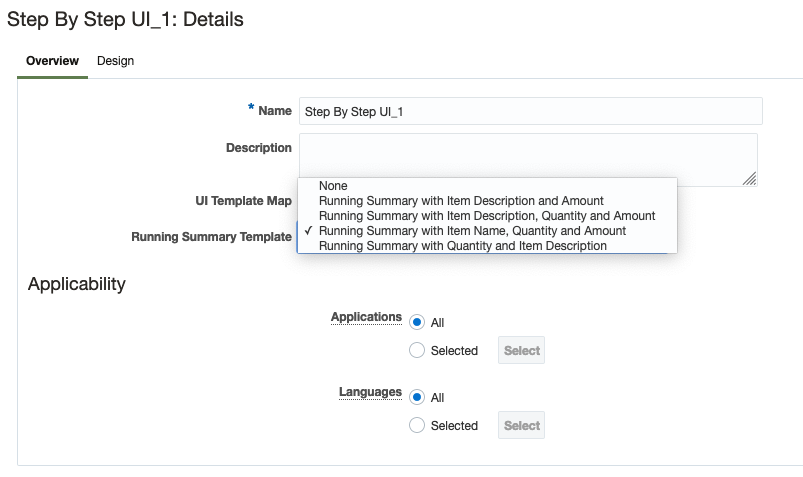803x477 pixels.
Task: Click the Description box resize handle
Action: pyautogui.click(x=750, y=179)
